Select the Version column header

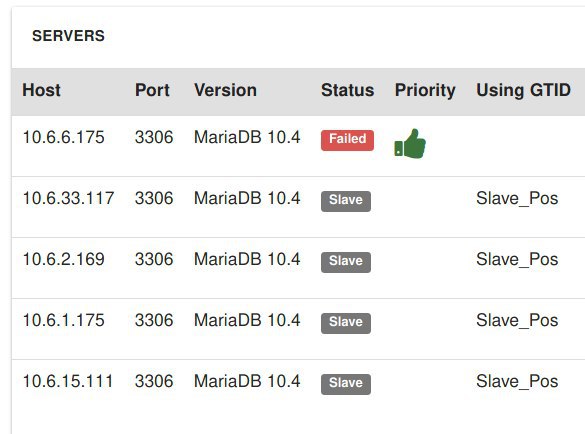(x=225, y=90)
